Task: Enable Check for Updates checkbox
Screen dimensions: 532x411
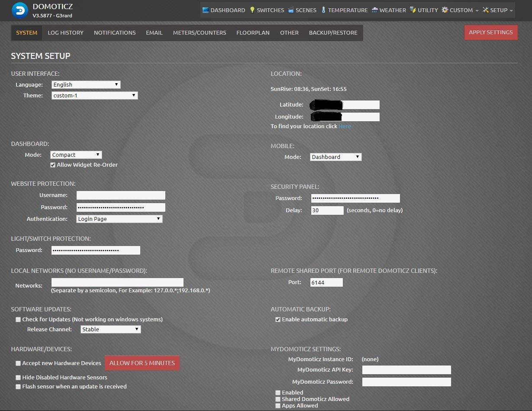Action: tap(18, 320)
